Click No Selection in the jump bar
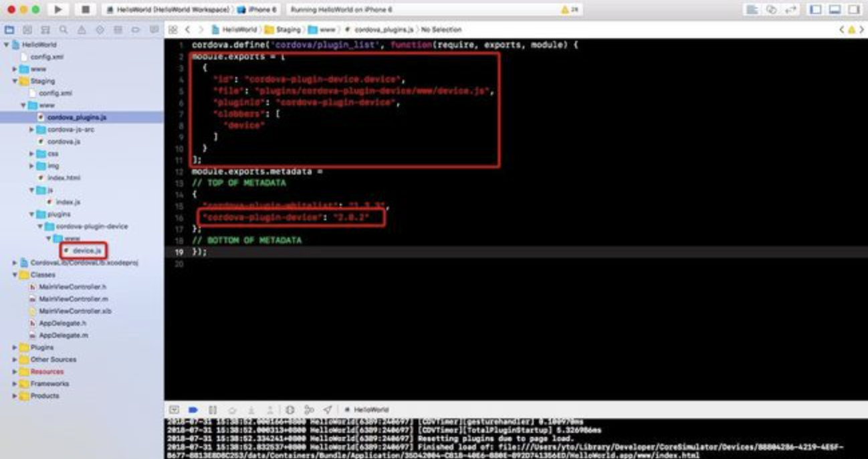The height and width of the screenshot is (459, 868). click(441, 30)
